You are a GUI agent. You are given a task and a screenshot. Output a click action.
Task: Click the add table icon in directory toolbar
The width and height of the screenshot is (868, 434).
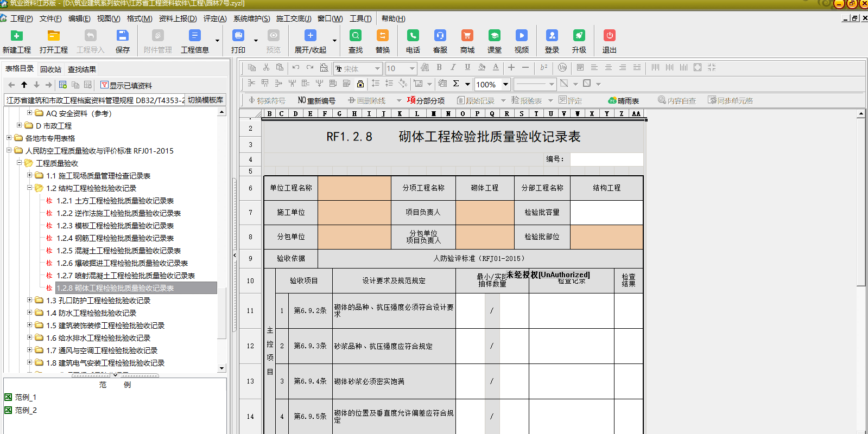(63, 85)
